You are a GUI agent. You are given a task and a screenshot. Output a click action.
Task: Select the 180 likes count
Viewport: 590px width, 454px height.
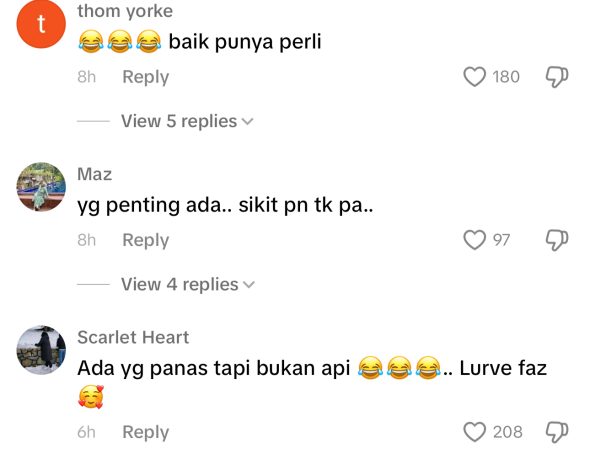[506, 77]
